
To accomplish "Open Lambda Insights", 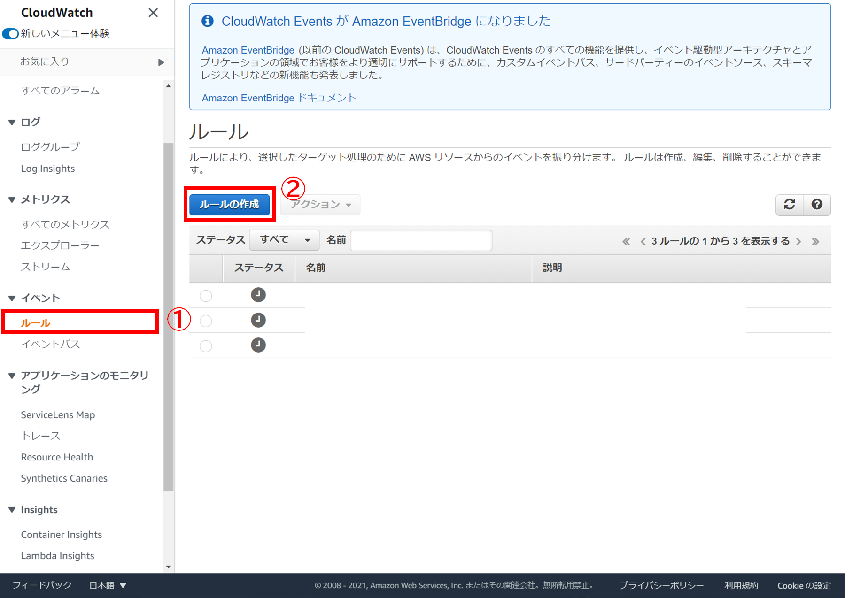I will tap(57, 556).
